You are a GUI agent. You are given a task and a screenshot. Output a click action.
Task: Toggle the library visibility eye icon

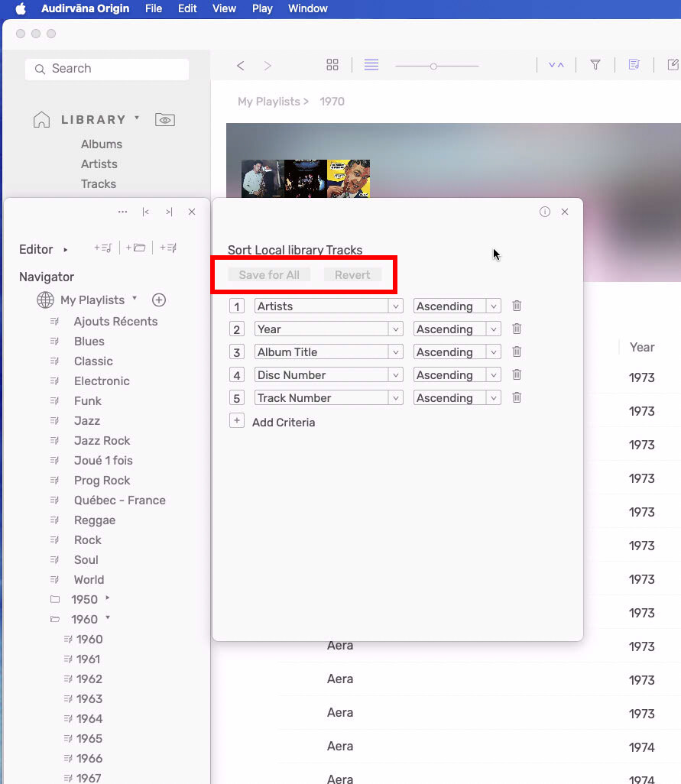pyautogui.click(x=164, y=120)
